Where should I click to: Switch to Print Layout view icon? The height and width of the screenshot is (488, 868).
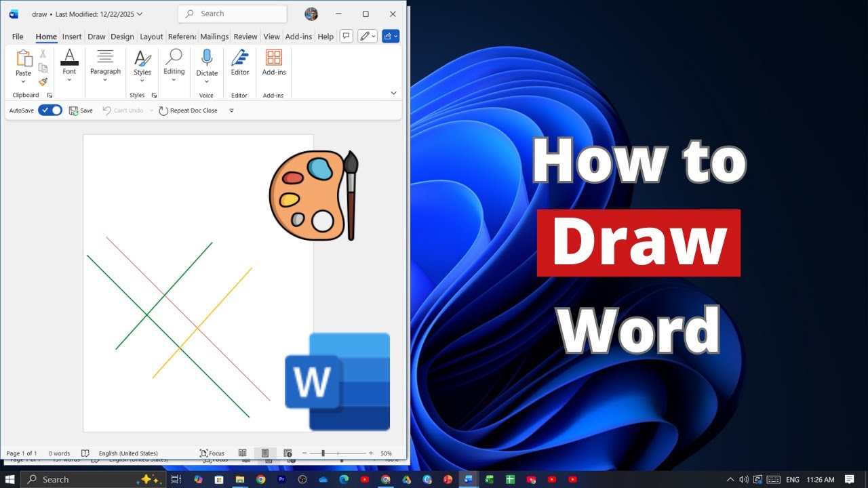265,453
